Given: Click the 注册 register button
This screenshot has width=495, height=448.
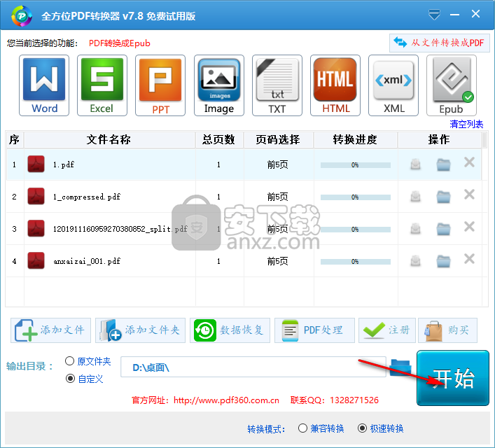Looking at the screenshot, I should pos(387,330).
